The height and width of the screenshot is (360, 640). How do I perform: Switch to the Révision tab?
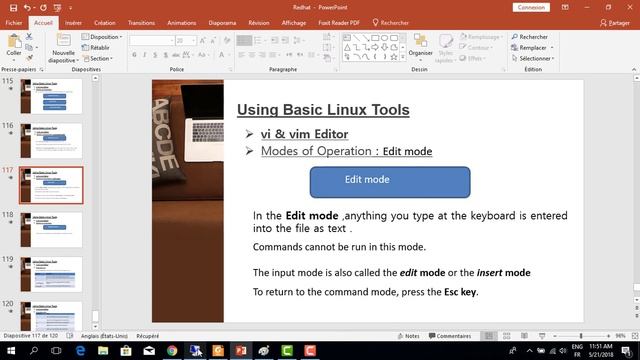[x=259, y=23]
